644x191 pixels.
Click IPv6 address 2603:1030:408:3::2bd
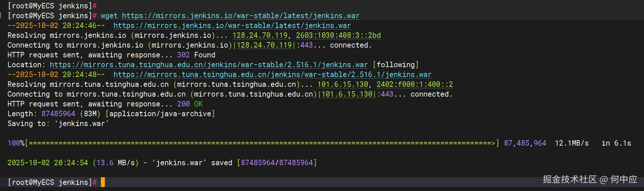(x=339, y=35)
